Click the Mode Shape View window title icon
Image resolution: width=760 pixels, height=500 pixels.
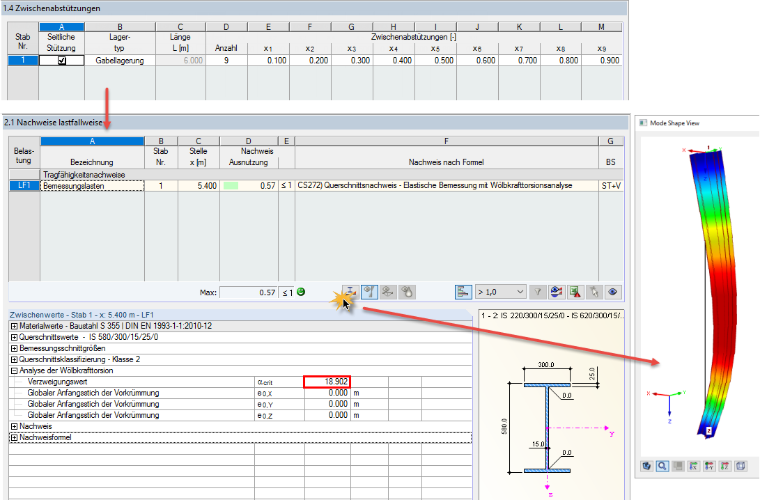coord(643,123)
